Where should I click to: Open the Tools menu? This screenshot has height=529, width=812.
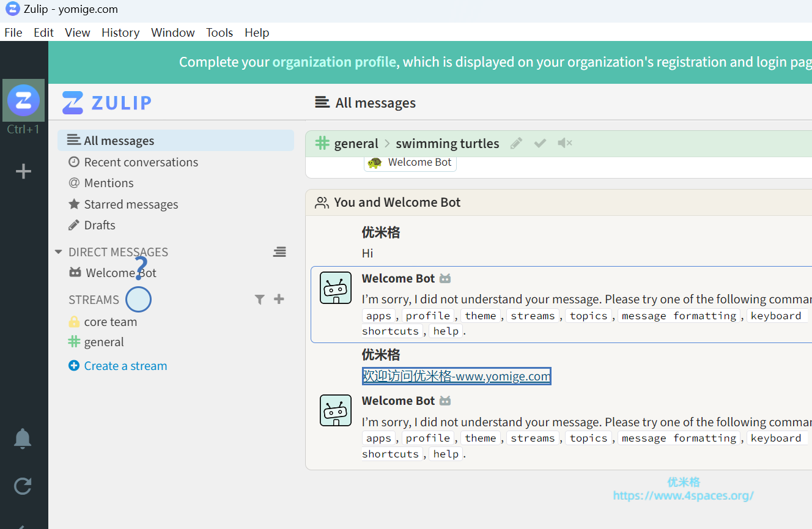pyautogui.click(x=219, y=32)
